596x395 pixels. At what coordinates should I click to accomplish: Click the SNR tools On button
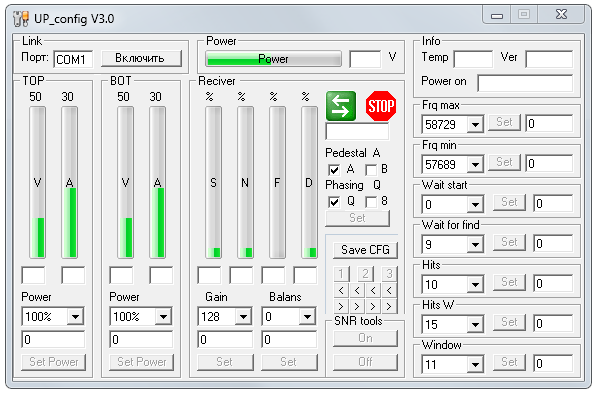coord(365,338)
